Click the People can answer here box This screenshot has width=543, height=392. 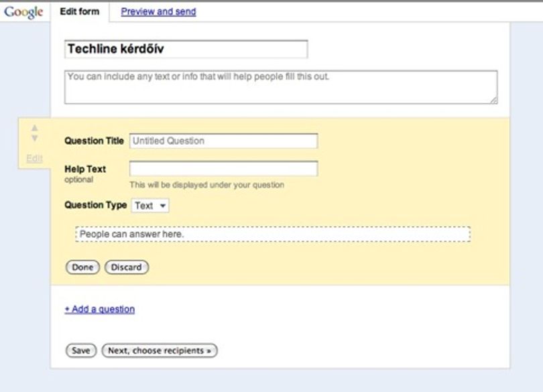point(273,234)
